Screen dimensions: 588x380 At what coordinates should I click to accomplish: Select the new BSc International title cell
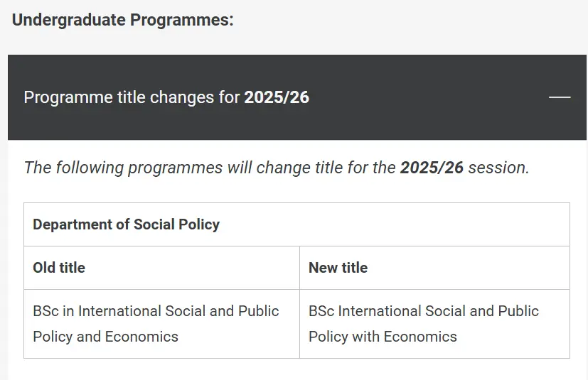(434, 324)
